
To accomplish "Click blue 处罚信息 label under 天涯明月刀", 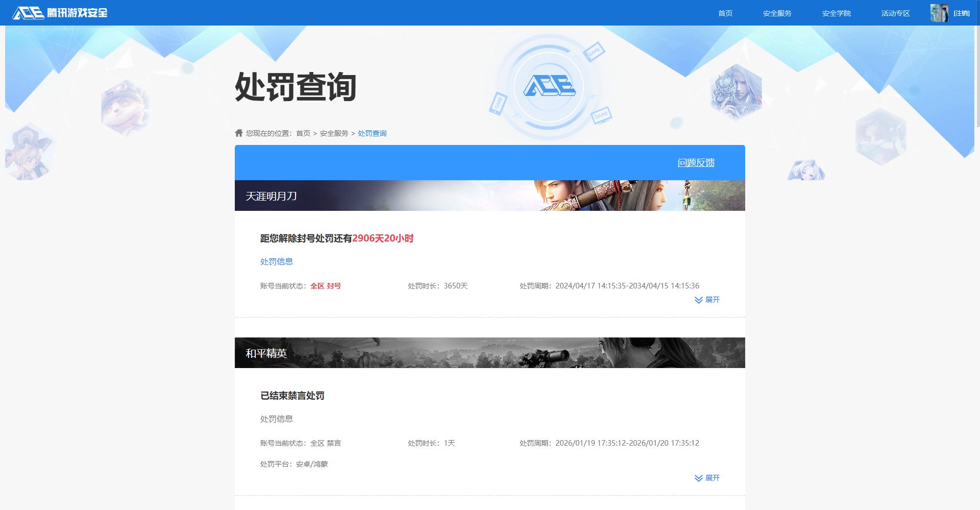I will [277, 262].
